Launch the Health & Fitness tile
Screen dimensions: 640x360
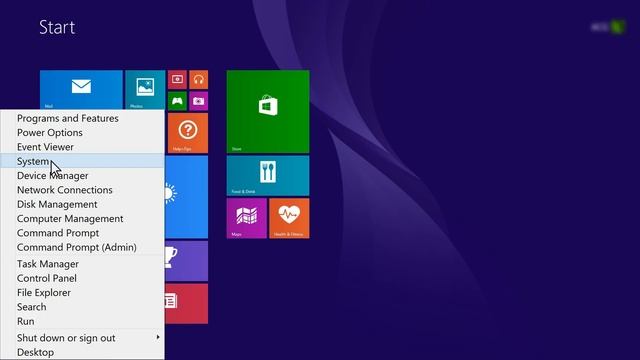click(289, 218)
